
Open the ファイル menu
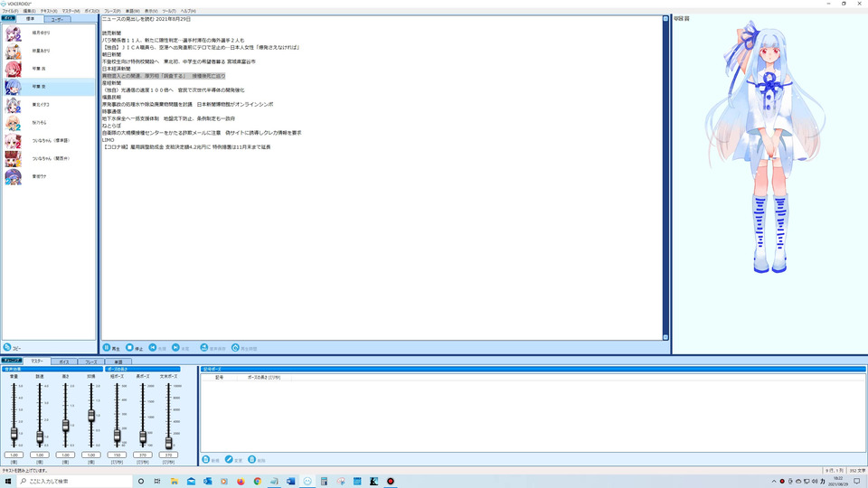click(10, 11)
